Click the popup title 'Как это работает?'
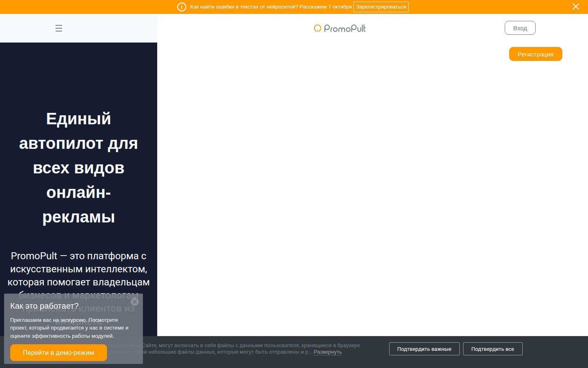Screen dimensions: 588x368 click(44, 306)
